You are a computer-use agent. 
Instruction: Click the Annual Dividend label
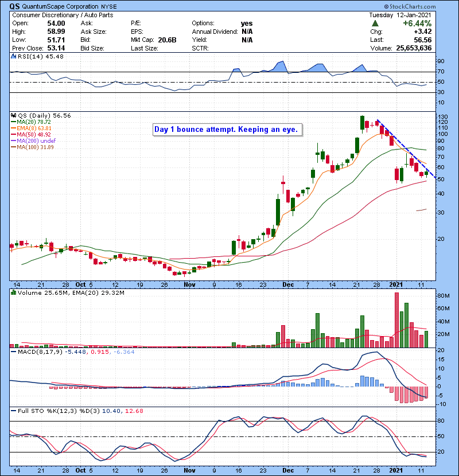(x=215, y=32)
